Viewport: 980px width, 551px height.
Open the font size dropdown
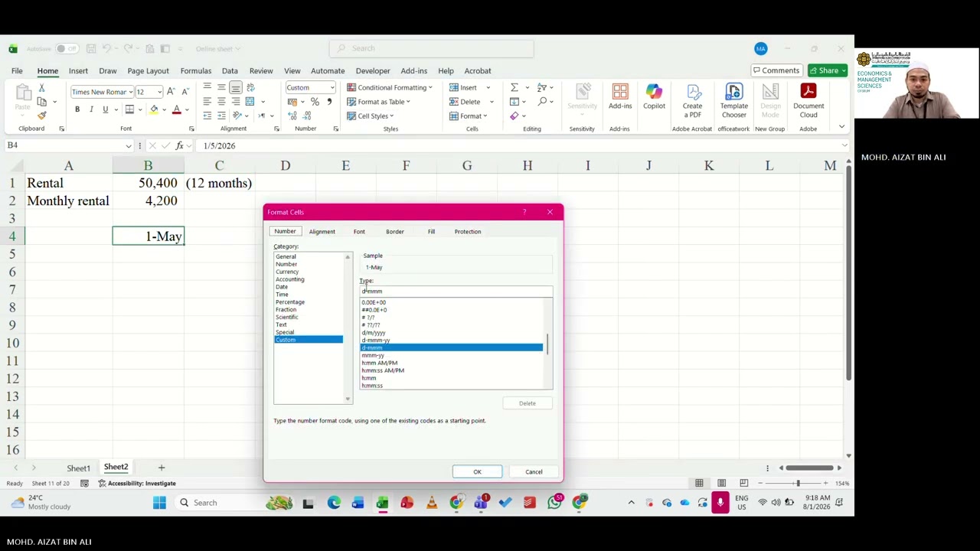(159, 92)
